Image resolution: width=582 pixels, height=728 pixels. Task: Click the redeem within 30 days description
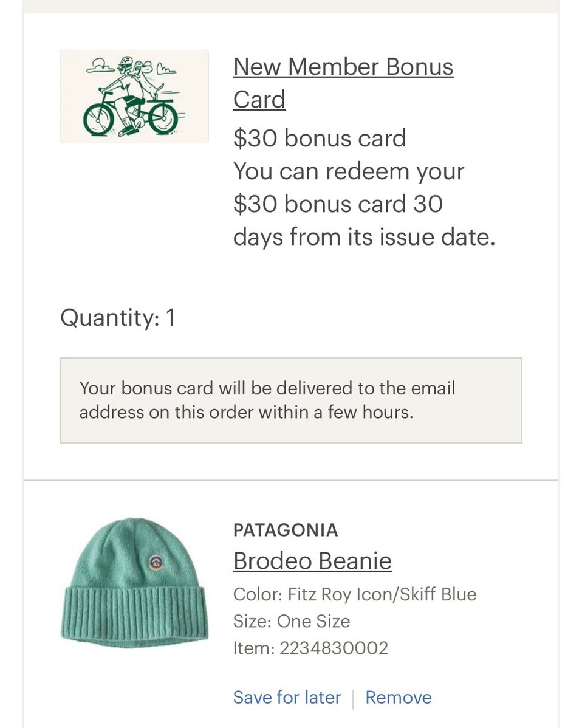(x=365, y=204)
